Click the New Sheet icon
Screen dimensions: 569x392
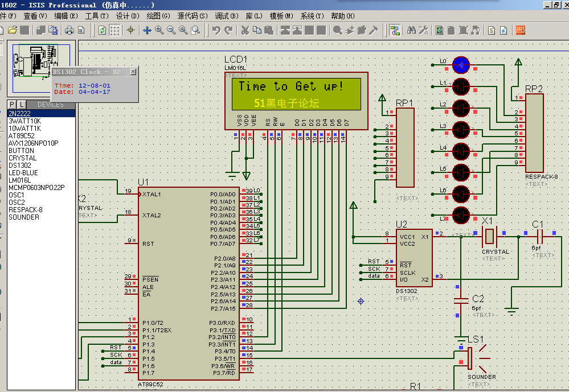[451, 30]
